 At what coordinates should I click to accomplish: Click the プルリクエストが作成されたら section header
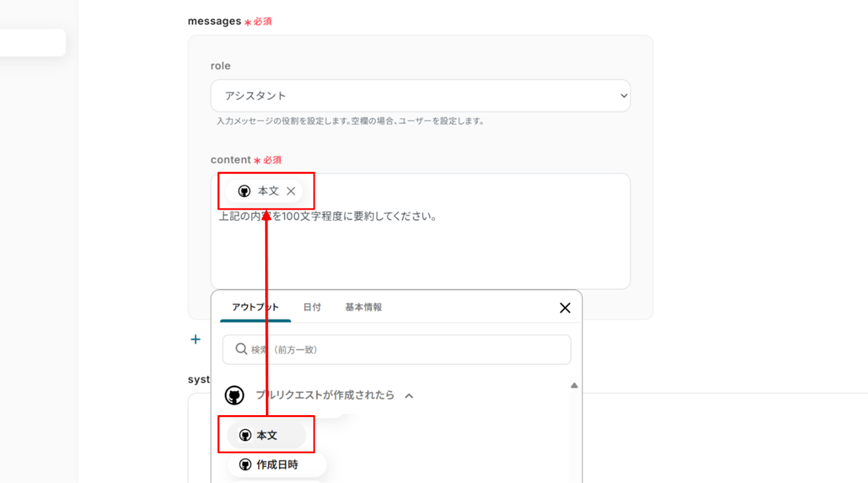coord(324,395)
